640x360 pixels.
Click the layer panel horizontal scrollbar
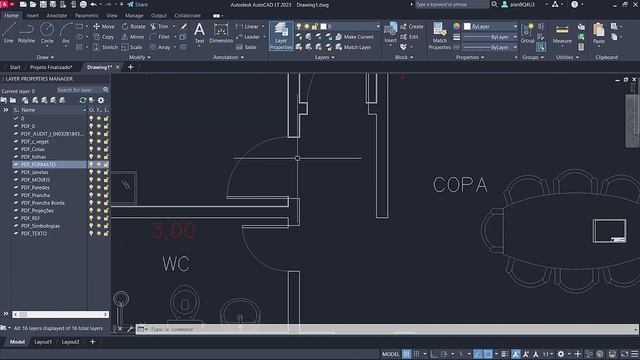tap(60, 314)
